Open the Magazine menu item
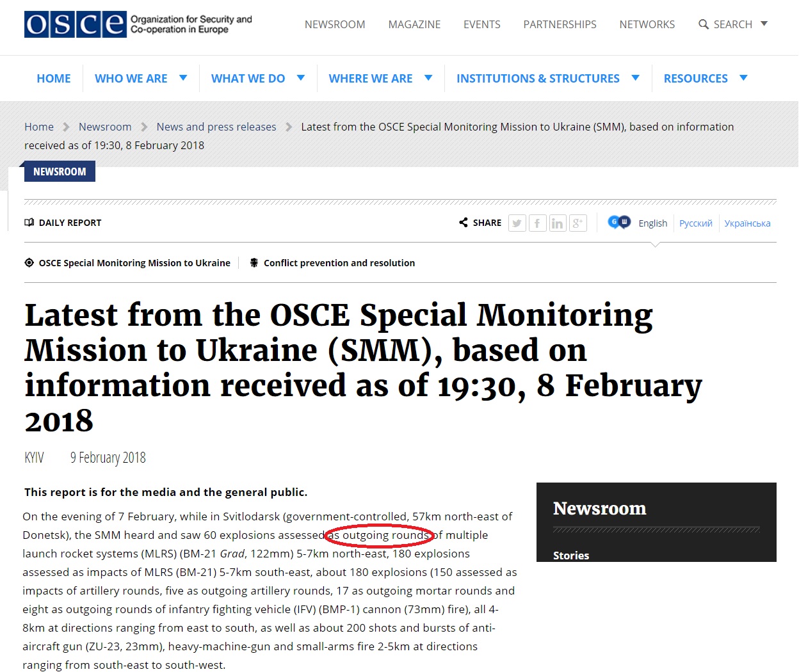Viewport: 799px width, 672px height. point(414,24)
